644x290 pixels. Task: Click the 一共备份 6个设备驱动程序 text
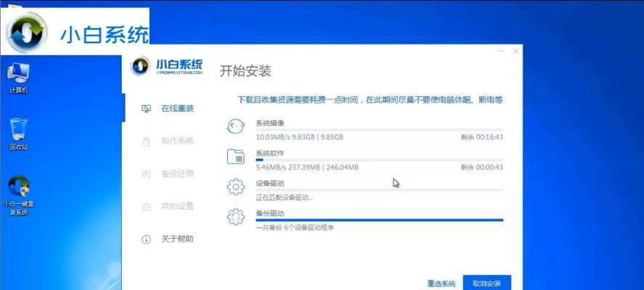point(295,227)
